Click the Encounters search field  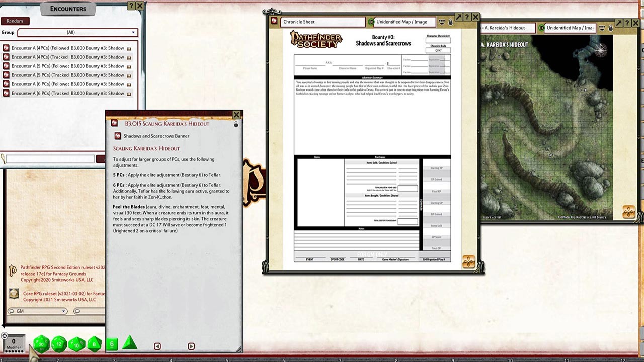49,159
